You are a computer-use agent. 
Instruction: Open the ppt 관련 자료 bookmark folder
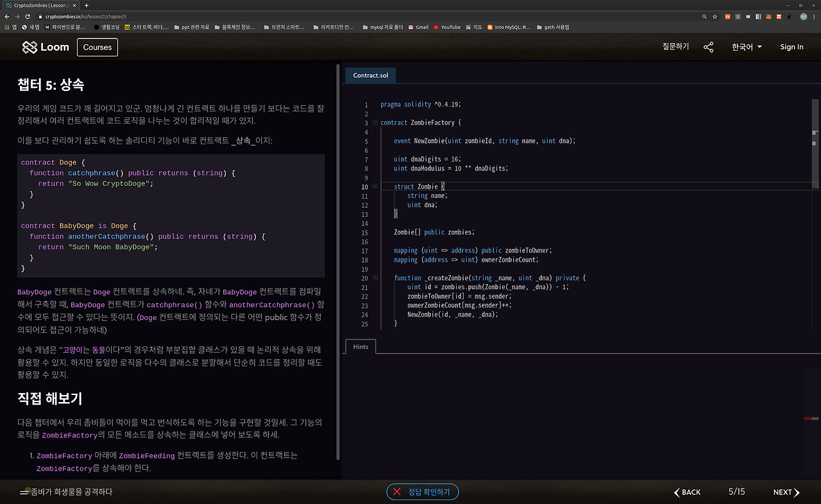191,28
